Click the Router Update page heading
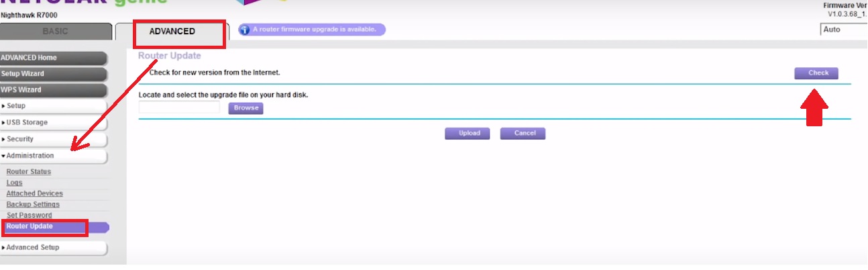868x270 pixels. coord(169,56)
